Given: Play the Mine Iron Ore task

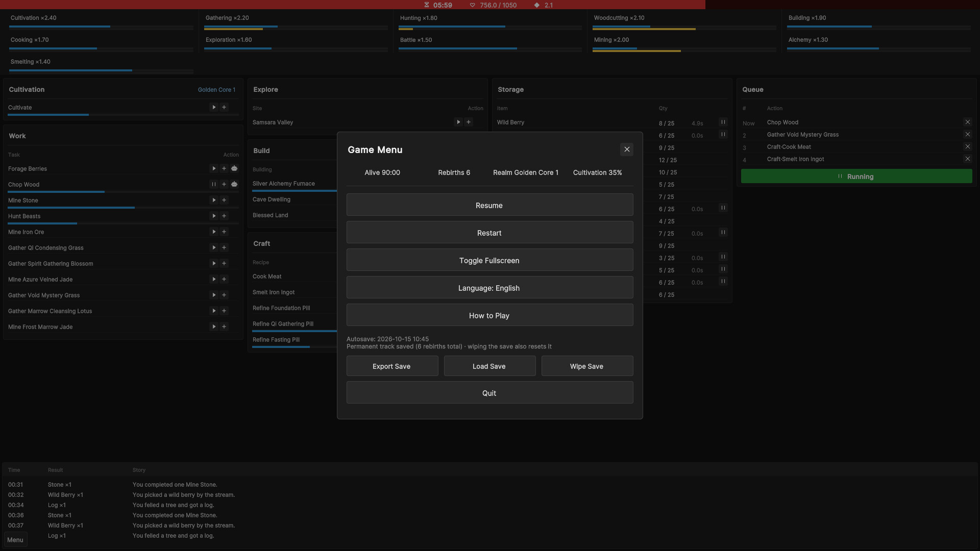Looking at the screenshot, I should click(x=214, y=232).
